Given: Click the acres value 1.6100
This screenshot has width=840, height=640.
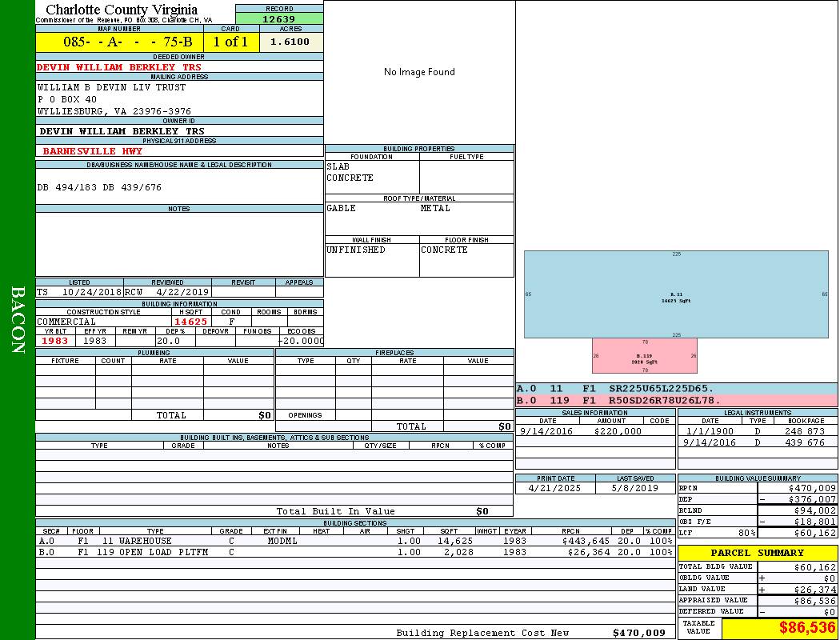Looking at the screenshot, I should (x=290, y=42).
